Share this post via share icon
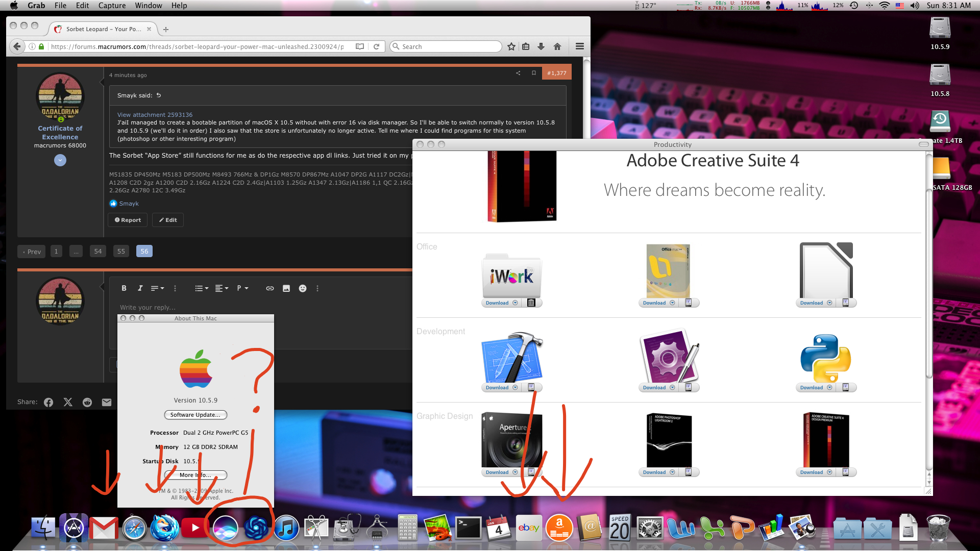Image resolution: width=980 pixels, height=551 pixels. tap(518, 73)
